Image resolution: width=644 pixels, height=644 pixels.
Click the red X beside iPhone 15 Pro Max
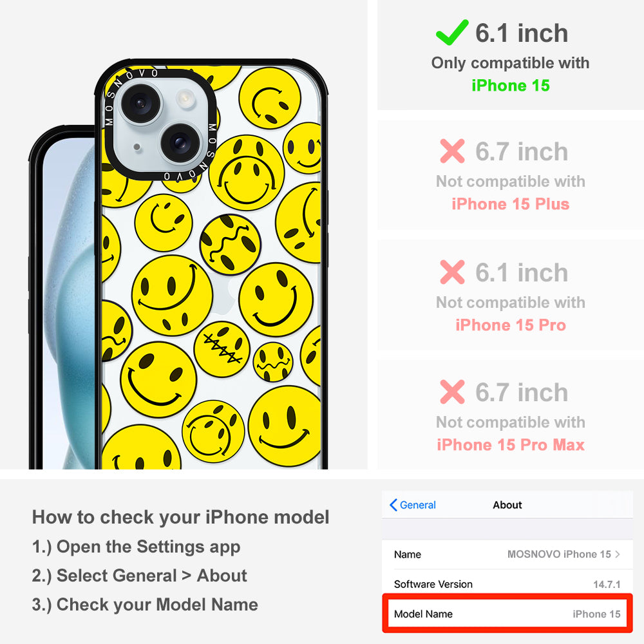(x=452, y=392)
